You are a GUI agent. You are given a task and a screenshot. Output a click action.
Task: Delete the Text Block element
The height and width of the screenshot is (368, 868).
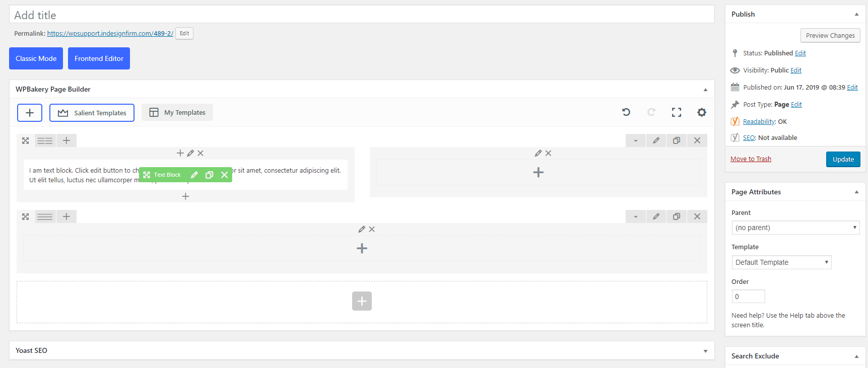pyautogui.click(x=225, y=175)
